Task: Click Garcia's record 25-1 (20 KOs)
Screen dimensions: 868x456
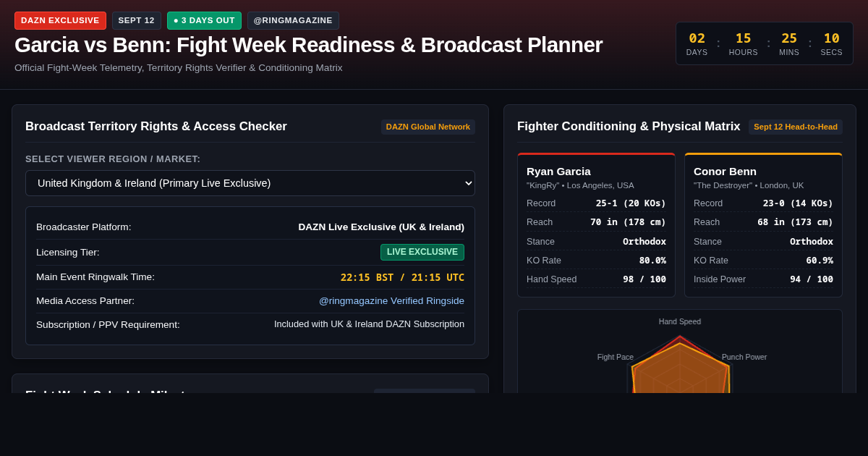Action: point(631,203)
